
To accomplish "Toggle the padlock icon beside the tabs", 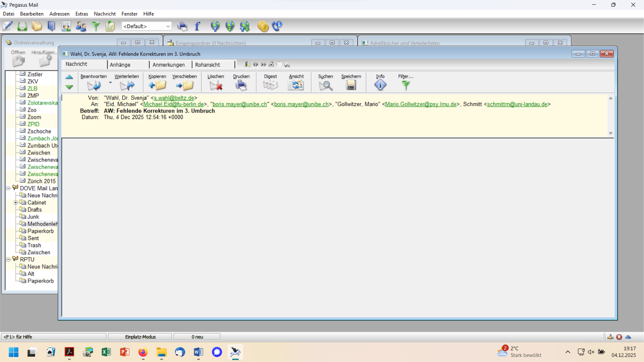I will pos(271,64).
